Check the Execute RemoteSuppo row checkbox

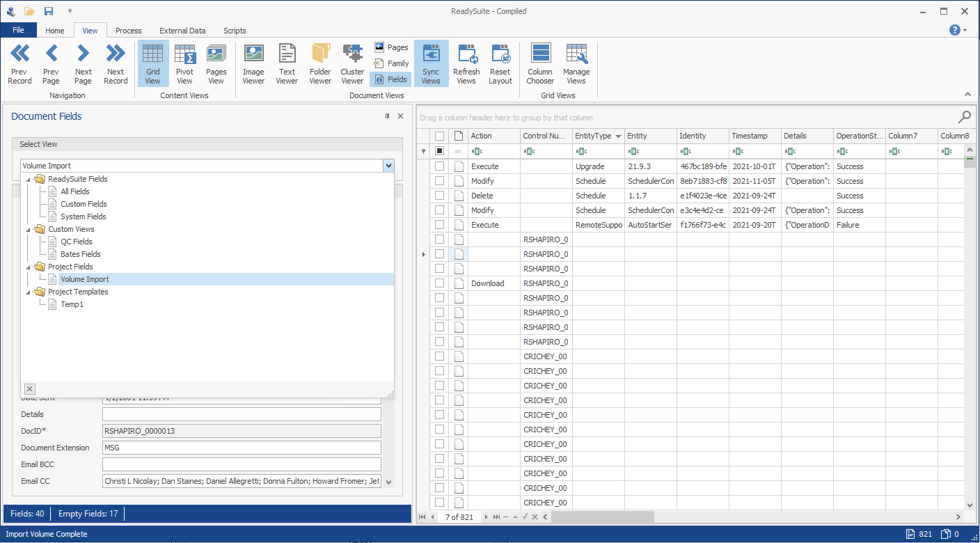pyautogui.click(x=439, y=225)
